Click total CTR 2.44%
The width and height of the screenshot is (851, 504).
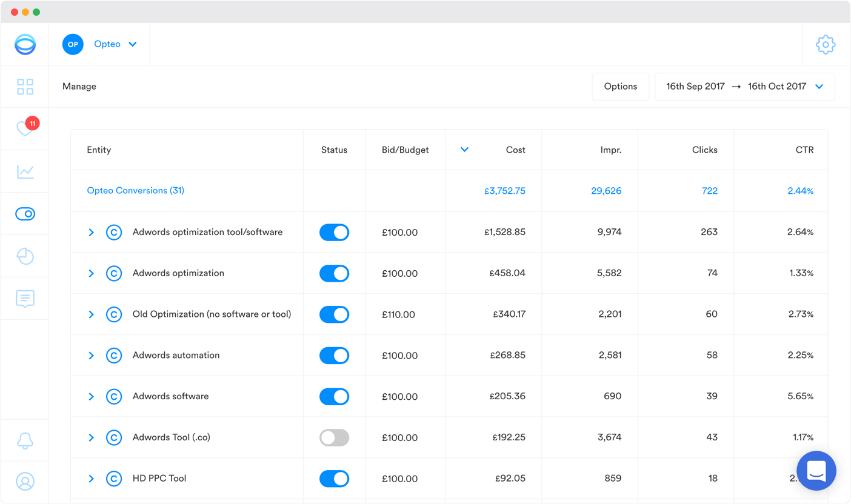click(x=801, y=191)
